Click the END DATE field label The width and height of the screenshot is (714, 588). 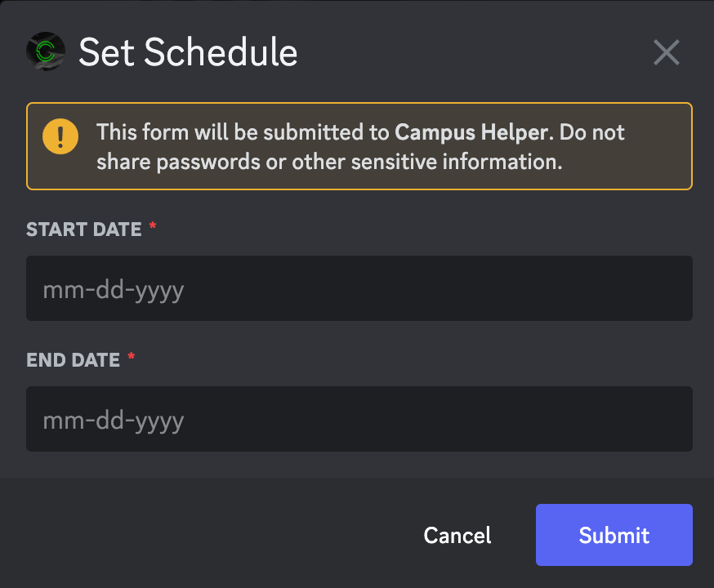(73, 360)
